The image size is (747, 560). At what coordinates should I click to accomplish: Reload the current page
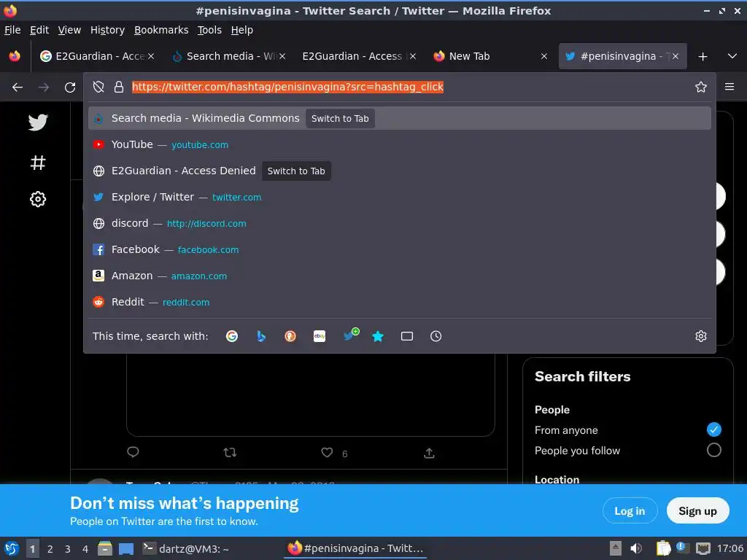70,87
